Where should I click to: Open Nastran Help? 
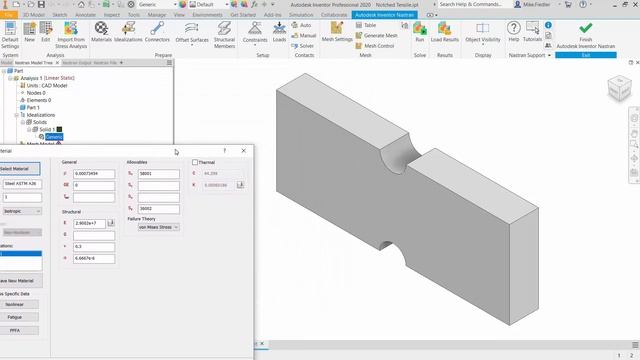[513, 32]
